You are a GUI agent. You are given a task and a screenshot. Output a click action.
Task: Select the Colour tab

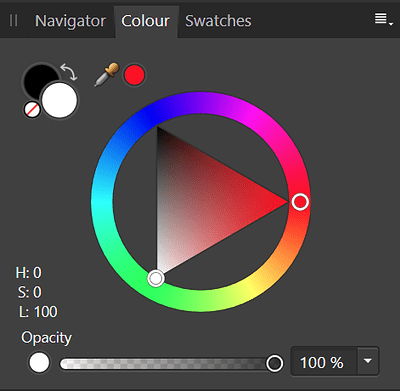(146, 21)
